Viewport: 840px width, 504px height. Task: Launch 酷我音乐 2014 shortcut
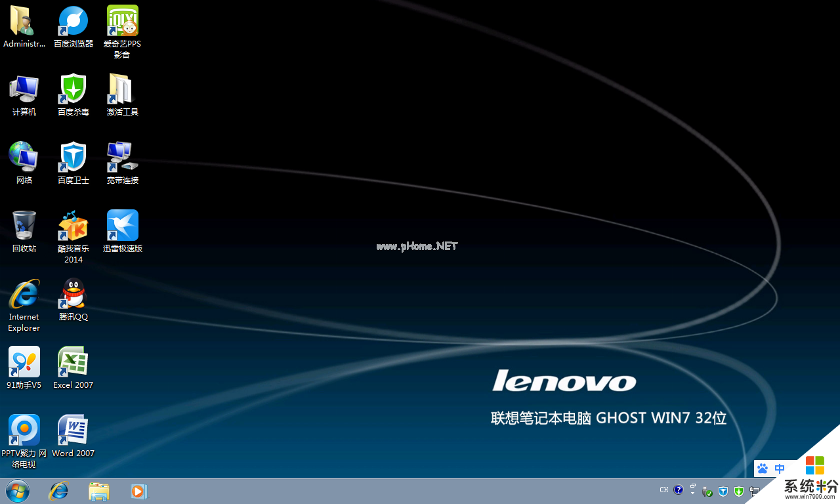point(73,237)
